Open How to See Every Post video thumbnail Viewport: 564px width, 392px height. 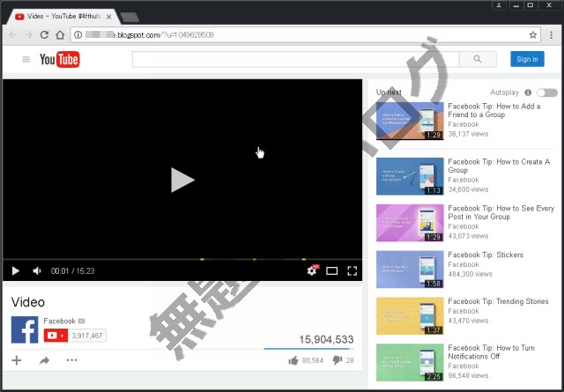tap(410, 223)
